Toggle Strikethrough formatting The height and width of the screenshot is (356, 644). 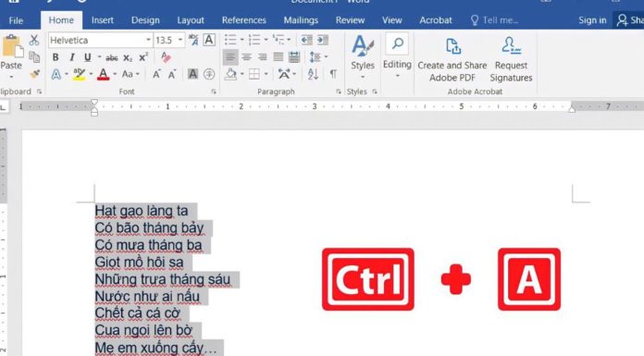112,58
